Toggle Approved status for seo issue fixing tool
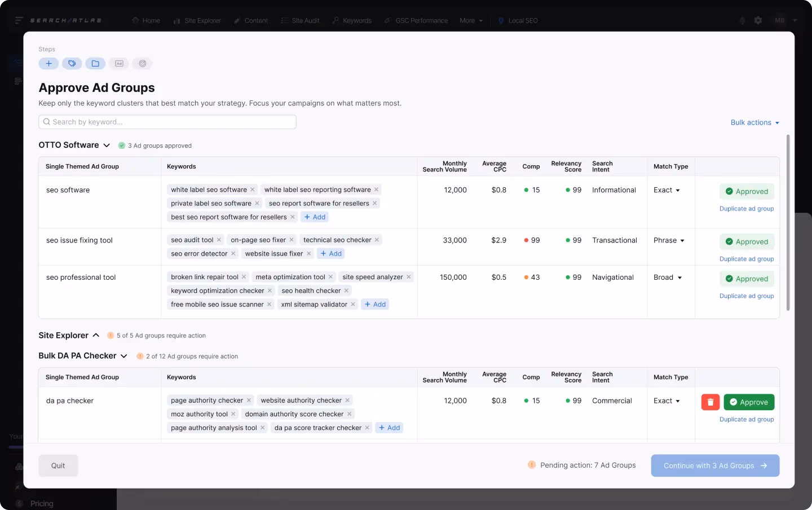Screen dimensions: 812x510 coord(747,242)
